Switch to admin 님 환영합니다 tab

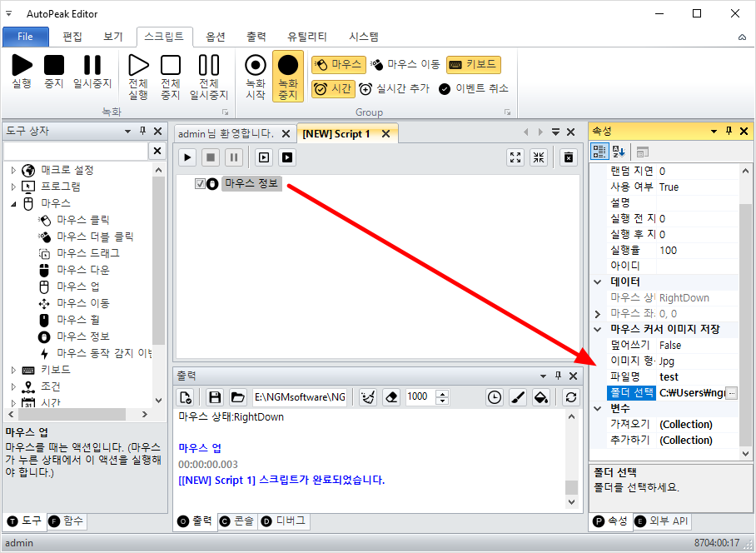[x=226, y=133]
